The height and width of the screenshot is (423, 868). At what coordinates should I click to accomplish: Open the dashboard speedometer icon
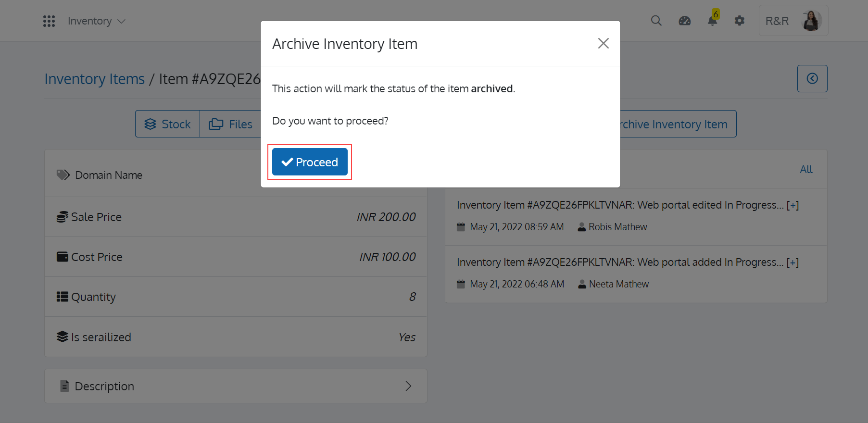point(685,21)
